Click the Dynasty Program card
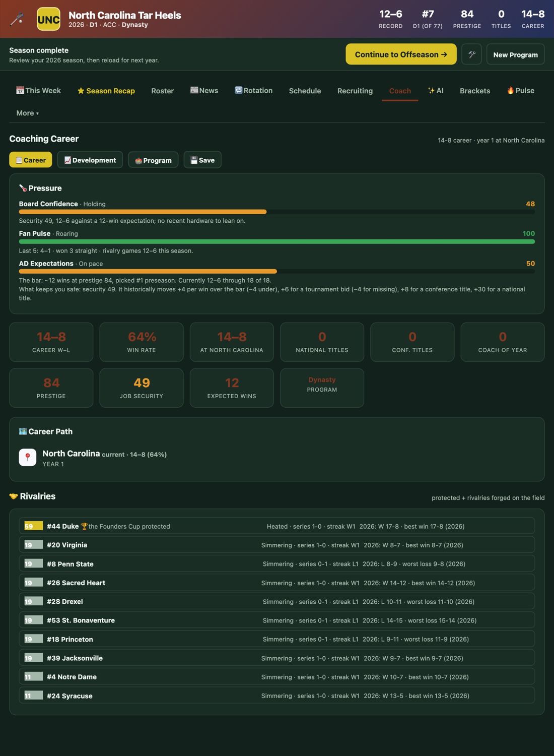The width and height of the screenshot is (554, 756). point(322,388)
